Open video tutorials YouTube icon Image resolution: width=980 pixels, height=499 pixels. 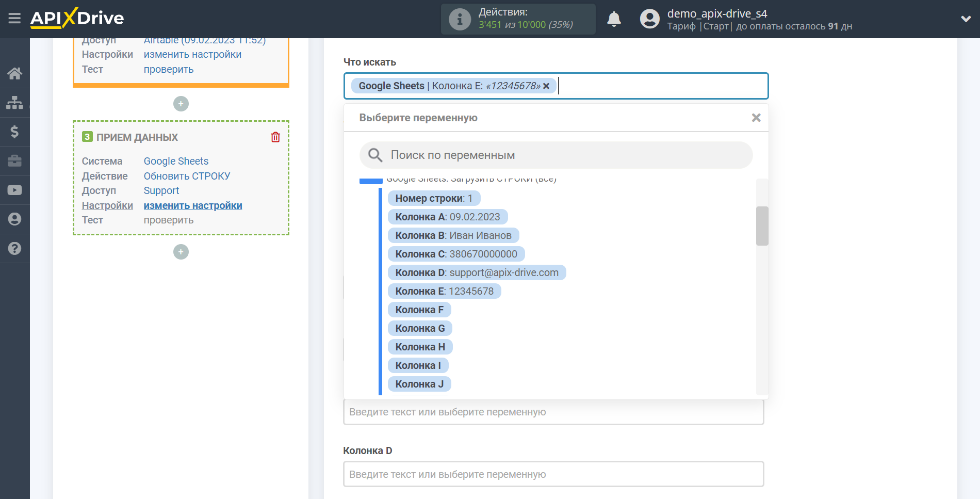point(14,190)
